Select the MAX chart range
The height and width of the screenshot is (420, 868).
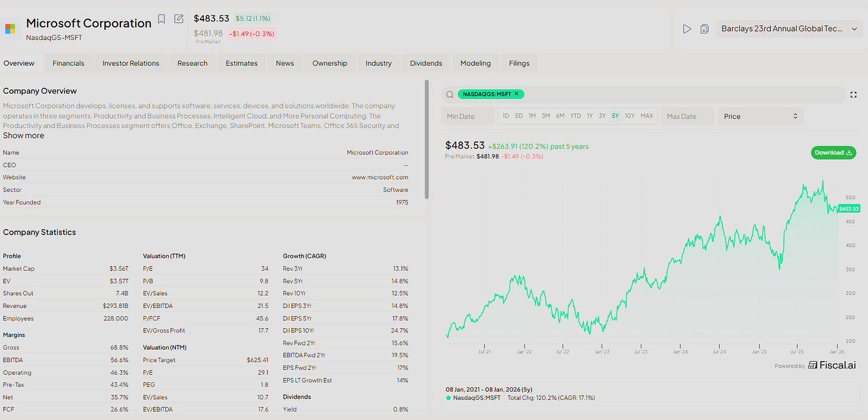point(647,116)
